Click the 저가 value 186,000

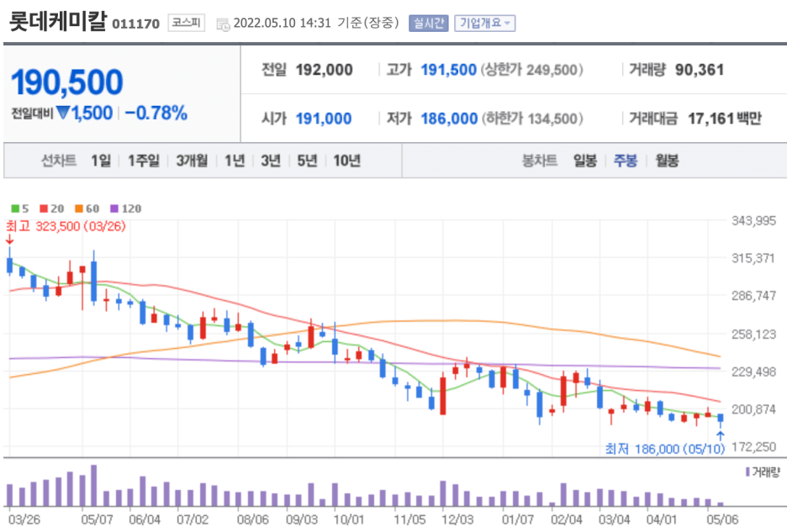tap(449, 119)
